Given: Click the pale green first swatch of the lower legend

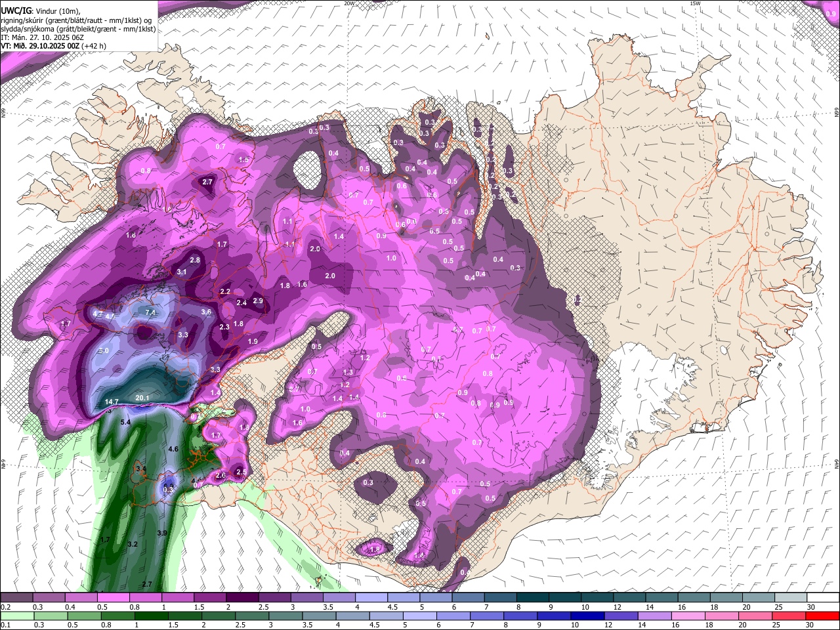Looking at the screenshot, I should 16,616.
